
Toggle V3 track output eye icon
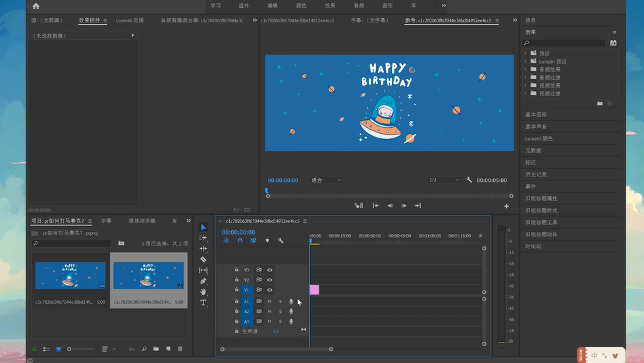(270, 270)
